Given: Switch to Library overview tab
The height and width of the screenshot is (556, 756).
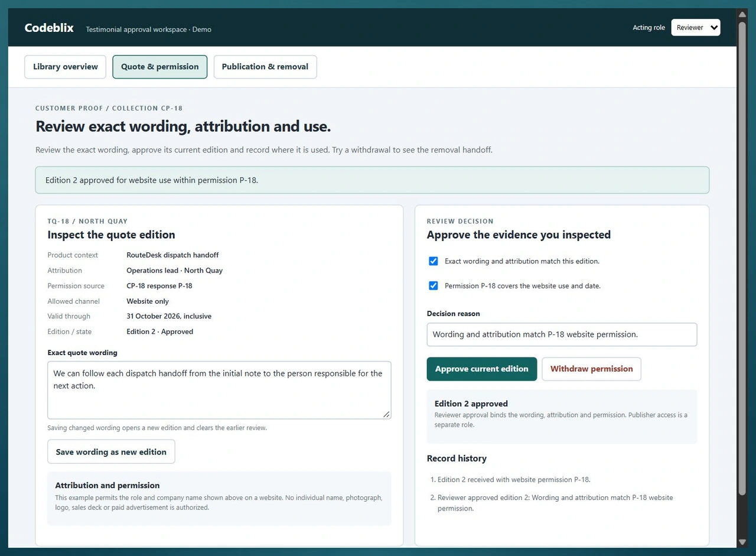Looking at the screenshot, I should [x=66, y=67].
